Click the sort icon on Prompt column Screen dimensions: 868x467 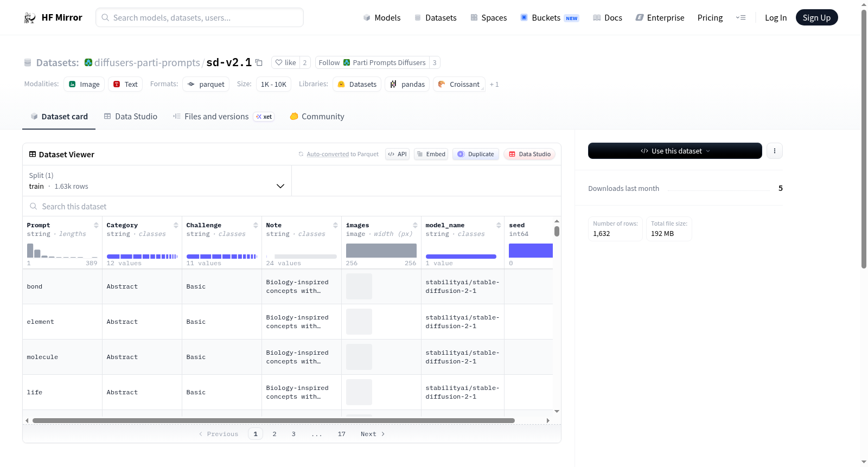pyautogui.click(x=96, y=225)
